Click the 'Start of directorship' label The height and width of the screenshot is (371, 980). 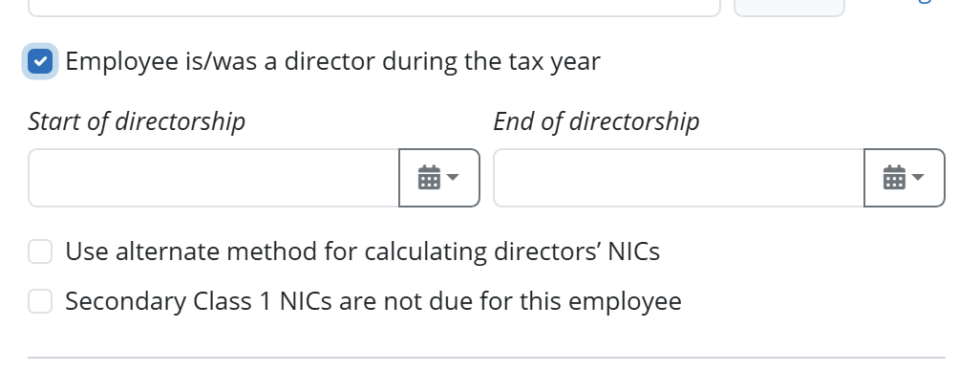137,121
